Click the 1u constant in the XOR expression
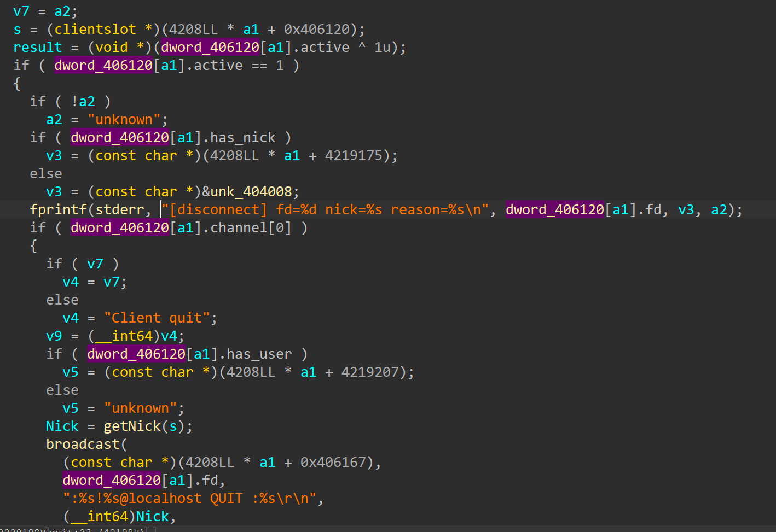This screenshot has width=776, height=532. [x=382, y=47]
